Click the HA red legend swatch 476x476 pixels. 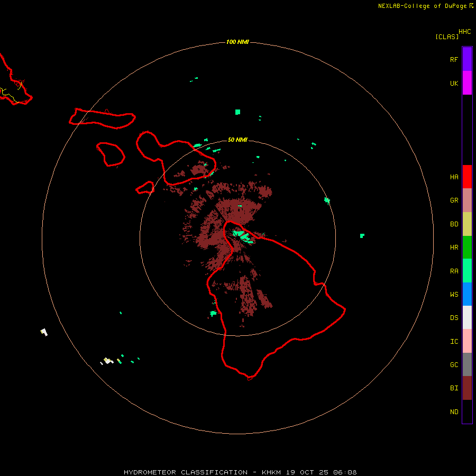pos(467,177)
